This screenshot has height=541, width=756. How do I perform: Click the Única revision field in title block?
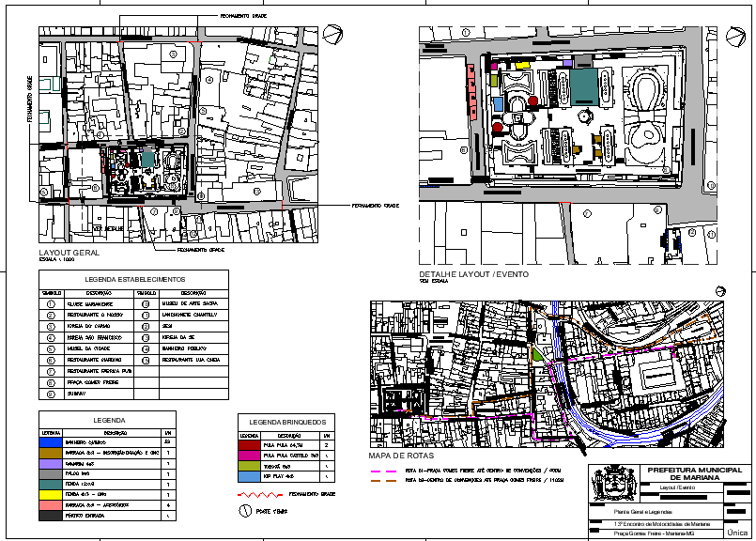click(736, 532)
